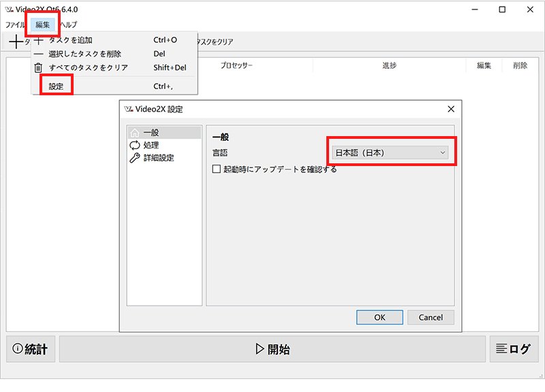The width and height of the screenshot is (545, 392).
Task: Click the 進捗 column header
Action: 389,65
